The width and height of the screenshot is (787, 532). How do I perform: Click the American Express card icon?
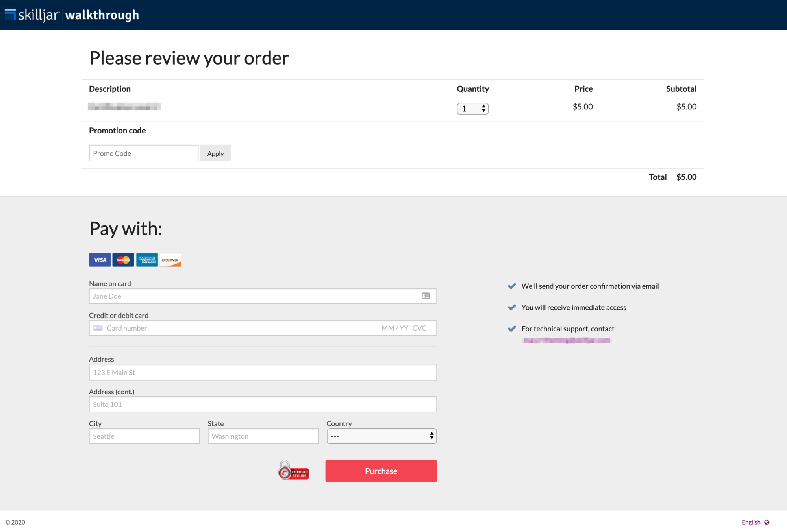click(x=147, y=260)
